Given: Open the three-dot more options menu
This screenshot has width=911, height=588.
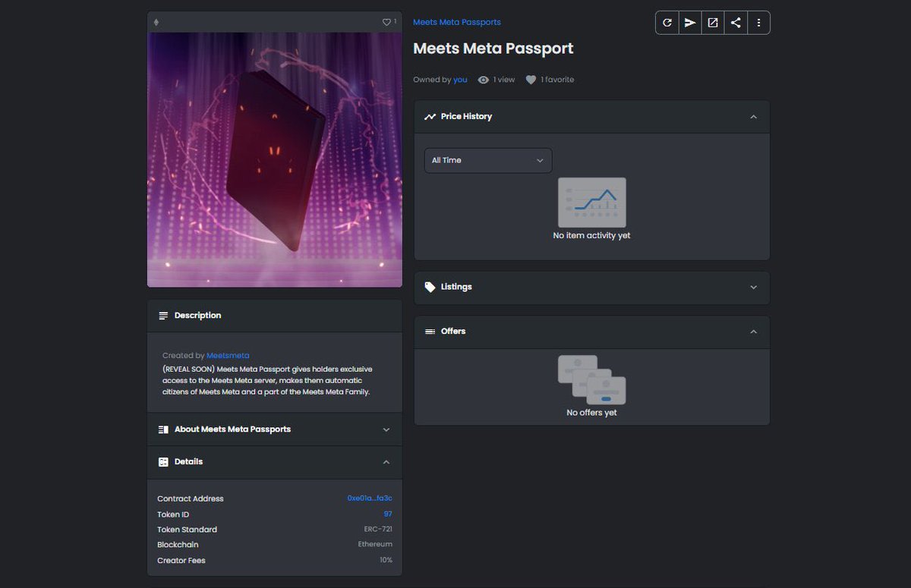Looking at the screenshot, I should click(758, 23).
